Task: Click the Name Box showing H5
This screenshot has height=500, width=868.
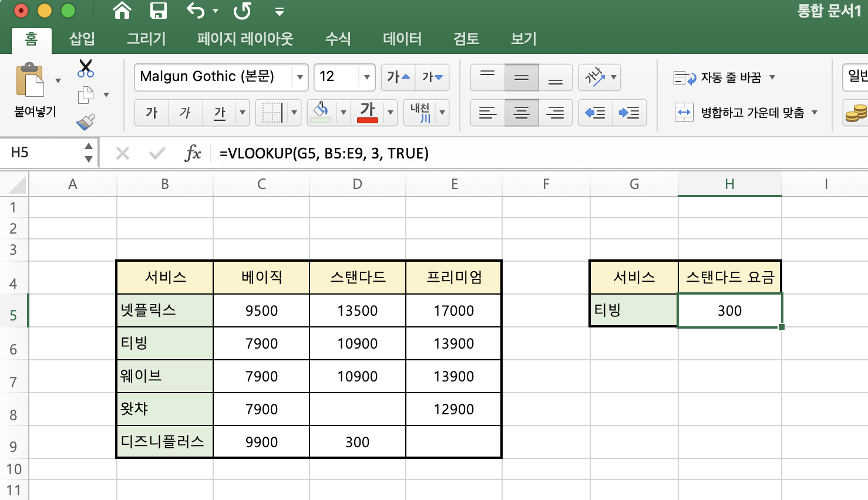Action: [41, 153]
